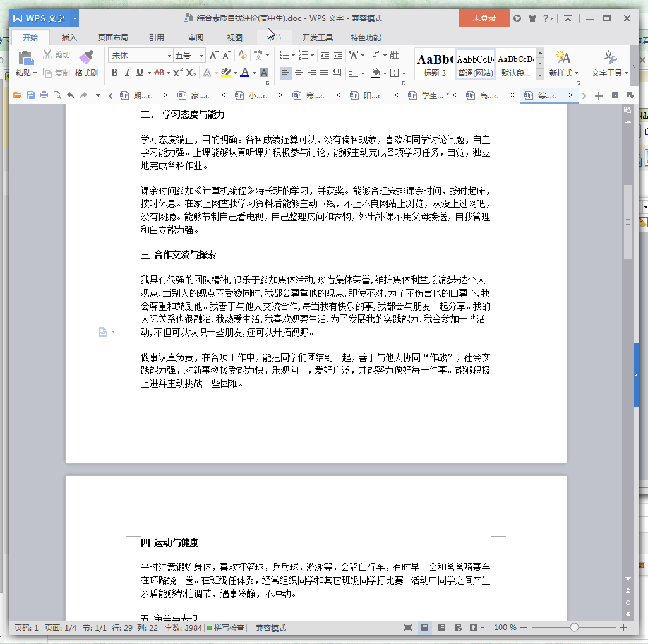648x644 pixels.
Task: Collapse the ribbon with the up-arrow icon
Action: pos(568,18)
